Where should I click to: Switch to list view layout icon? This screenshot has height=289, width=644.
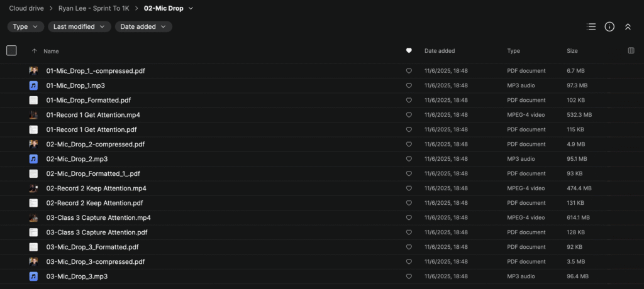[x=591, y=26]
